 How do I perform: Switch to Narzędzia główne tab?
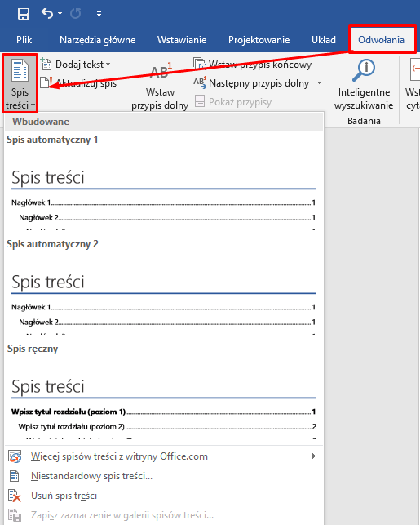[98, 40]
